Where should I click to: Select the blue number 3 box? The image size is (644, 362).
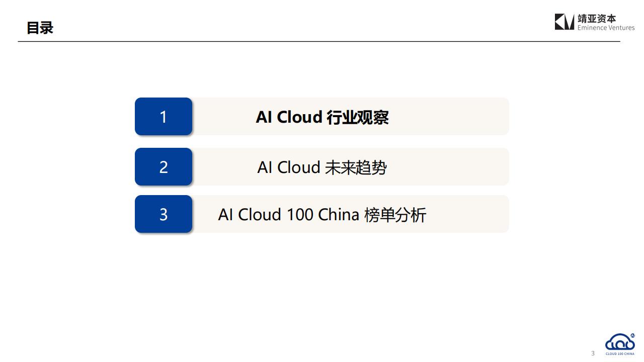(164, 214)
